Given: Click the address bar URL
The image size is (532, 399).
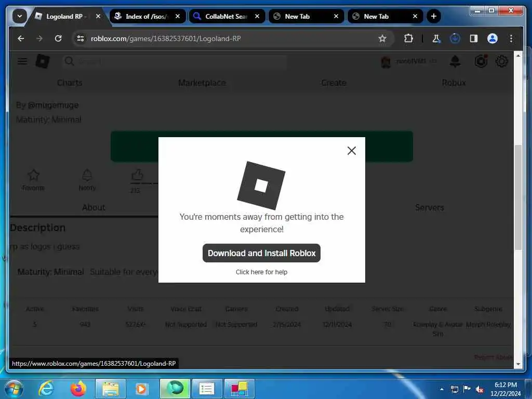Looking at the screenshot, I should (x=166, y=38).
